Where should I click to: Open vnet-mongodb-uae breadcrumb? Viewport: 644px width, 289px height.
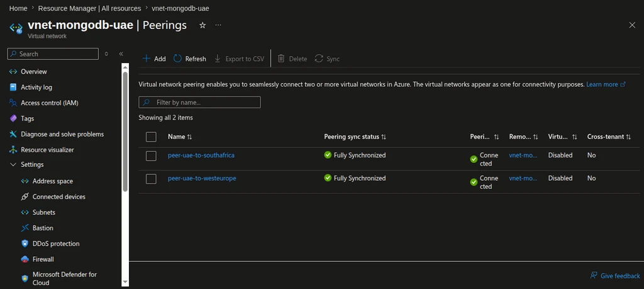coord(180,8)
